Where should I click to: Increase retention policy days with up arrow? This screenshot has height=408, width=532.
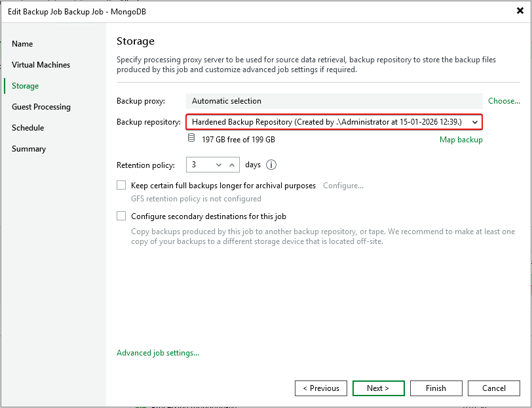point(232,165)
